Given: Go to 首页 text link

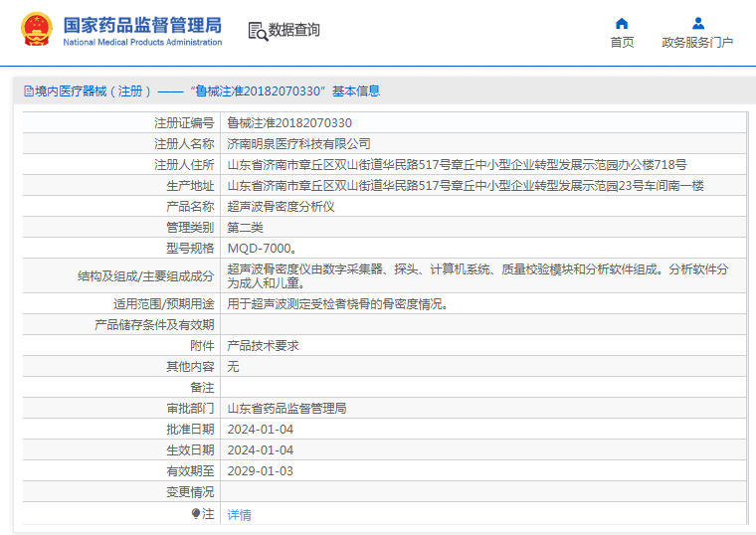Looking at the screenshot, I should point(622,43).
